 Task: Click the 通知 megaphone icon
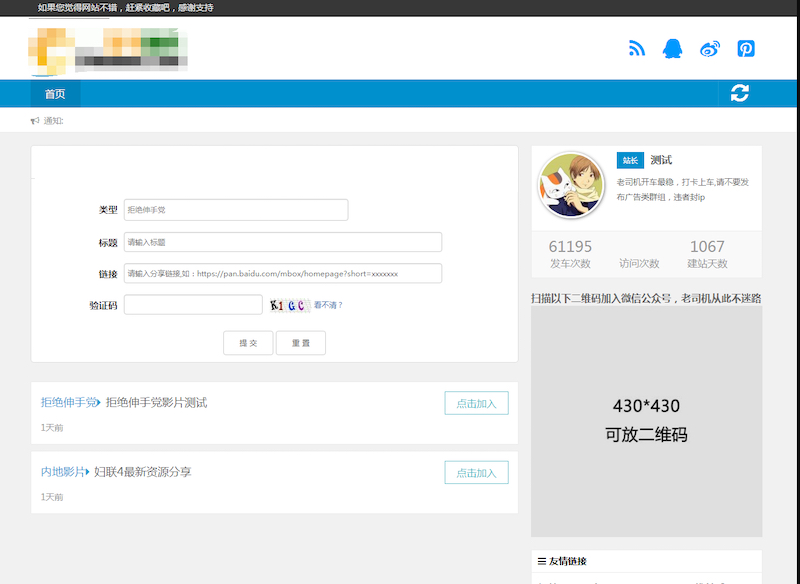(x=35, y=121)
